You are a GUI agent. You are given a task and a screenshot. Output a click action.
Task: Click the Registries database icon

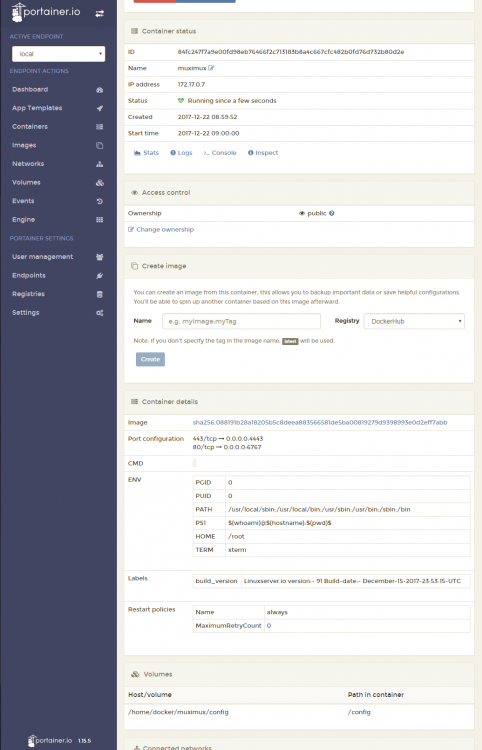(x=99, y=295)
